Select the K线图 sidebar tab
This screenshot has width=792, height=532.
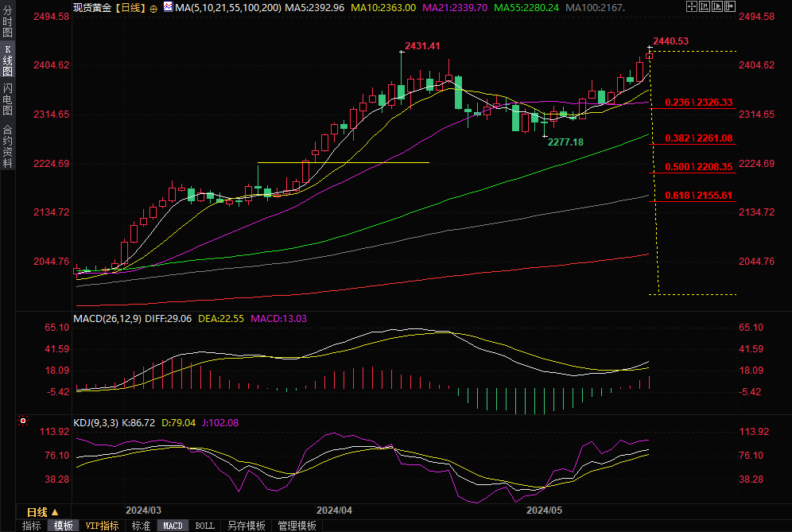coord(7,60)
